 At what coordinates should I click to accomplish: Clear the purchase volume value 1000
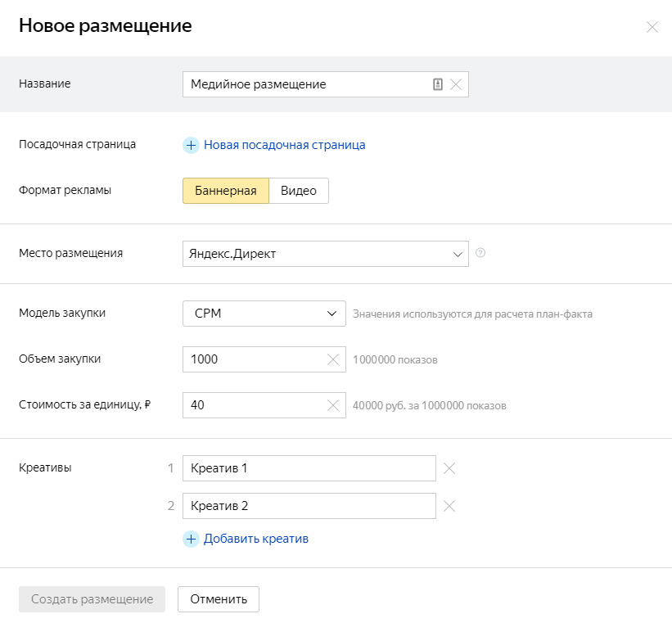point(333,359)
